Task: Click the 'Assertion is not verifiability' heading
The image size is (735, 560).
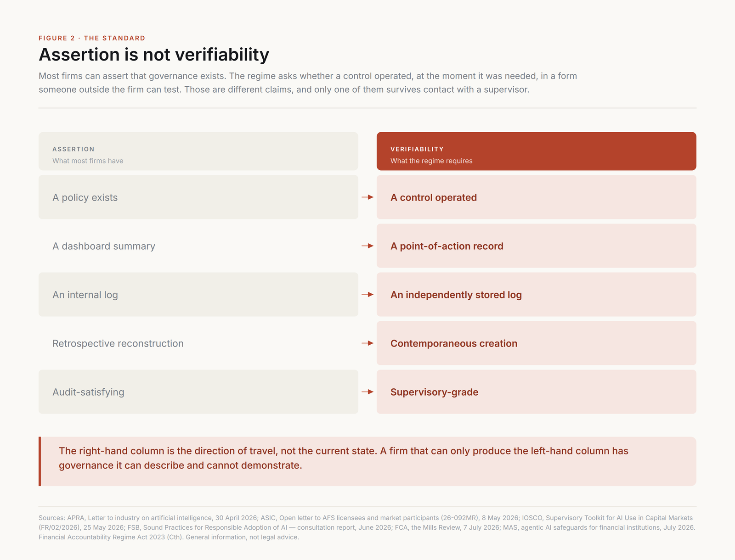Action: tap(154, 55)
